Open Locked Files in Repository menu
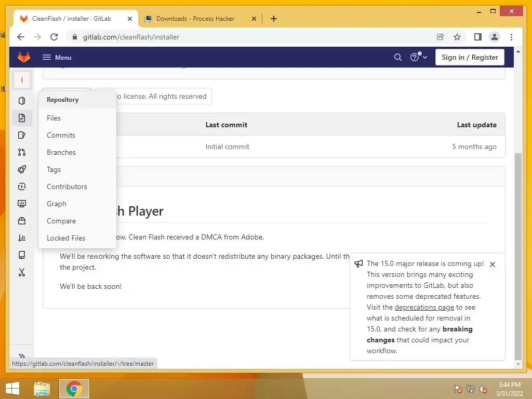The width and height of the screenshot is (532, 399). click(66, 238)
